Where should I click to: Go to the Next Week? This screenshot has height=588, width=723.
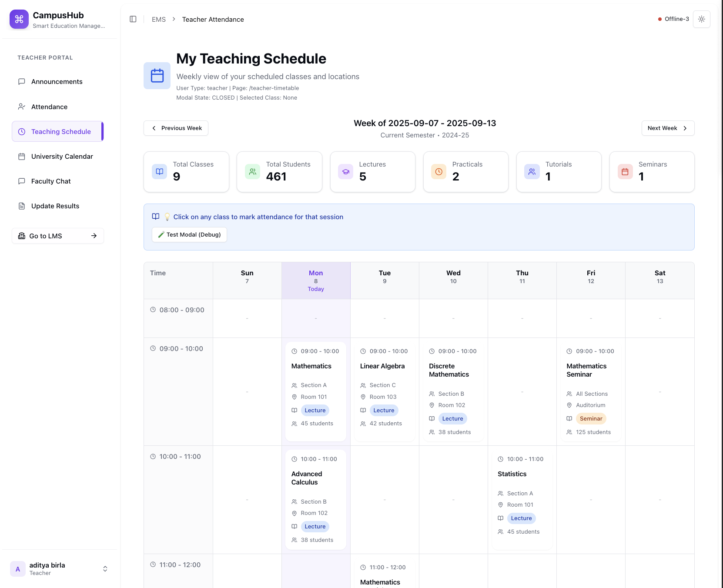pyautogui.click(x=668, y=128)
